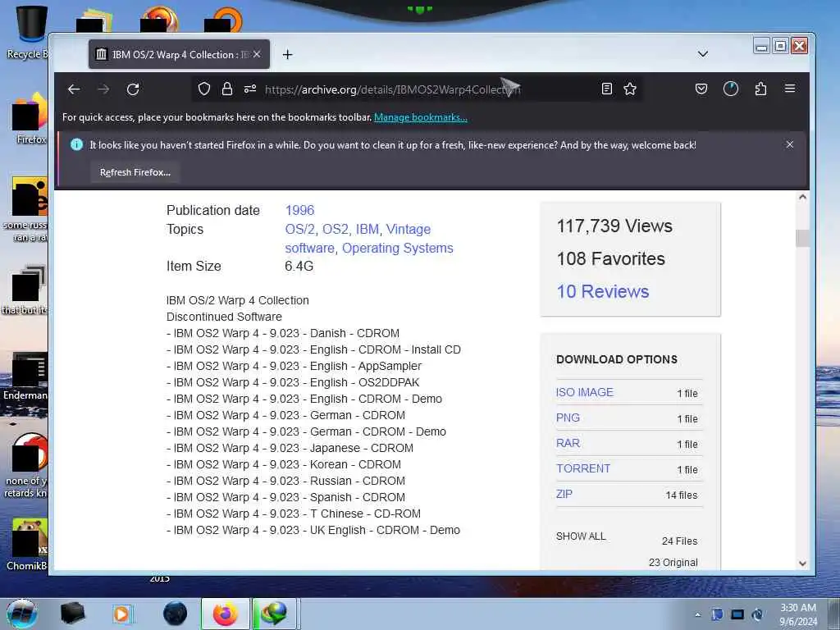840x630 pixels.
Task: Open the OS2 topic link
Action: [336, 229]
